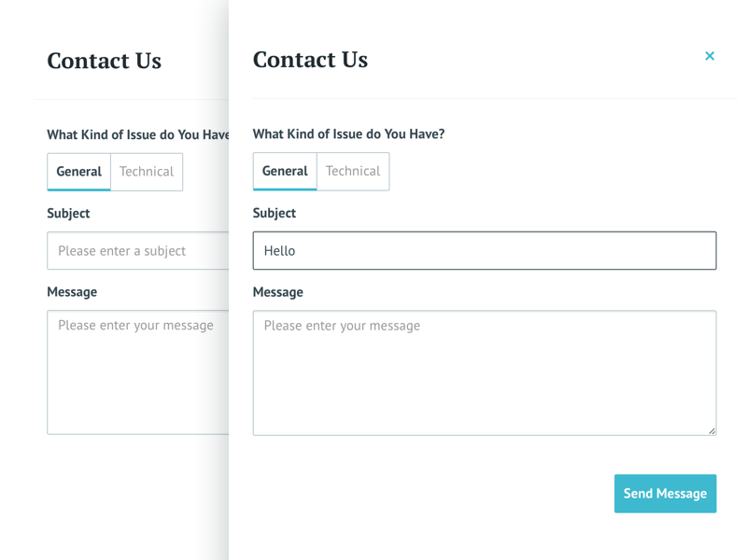The image size is (747, 560).
Task: Focus the Message box in the slide-out panel
Action: tap(484, 372)
